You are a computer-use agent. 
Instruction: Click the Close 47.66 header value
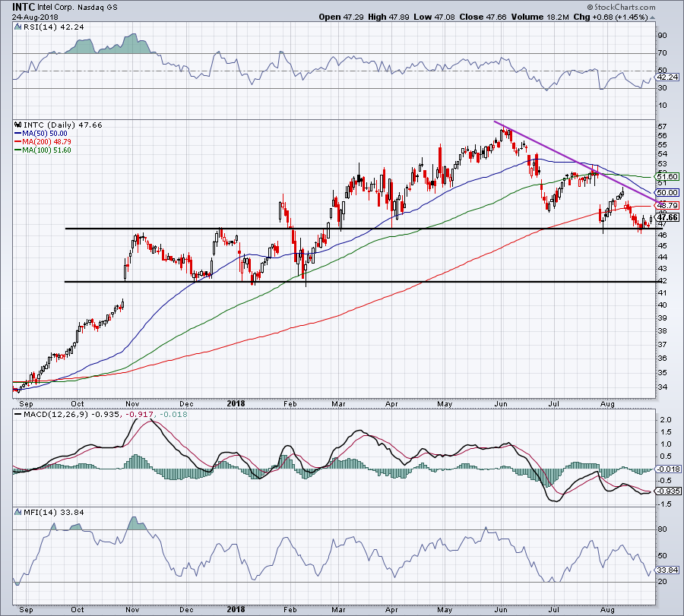483,17
